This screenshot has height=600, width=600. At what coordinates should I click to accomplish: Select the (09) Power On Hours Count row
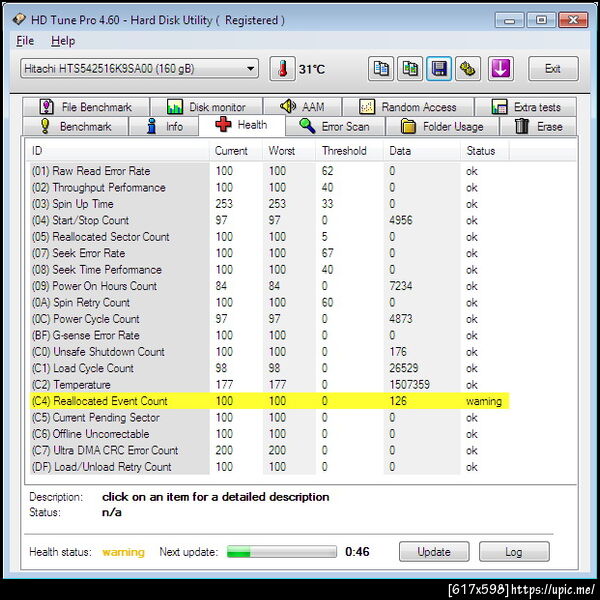[x=270, y=286]
